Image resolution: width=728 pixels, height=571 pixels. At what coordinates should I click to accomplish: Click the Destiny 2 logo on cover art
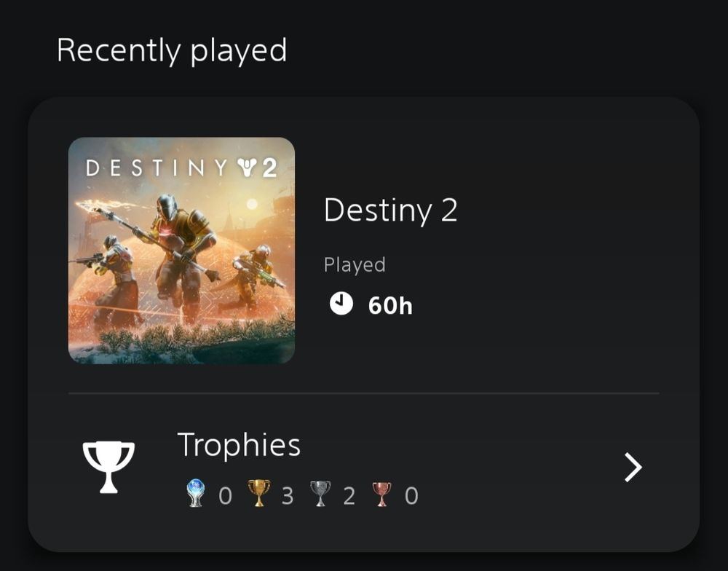[181, 168]
